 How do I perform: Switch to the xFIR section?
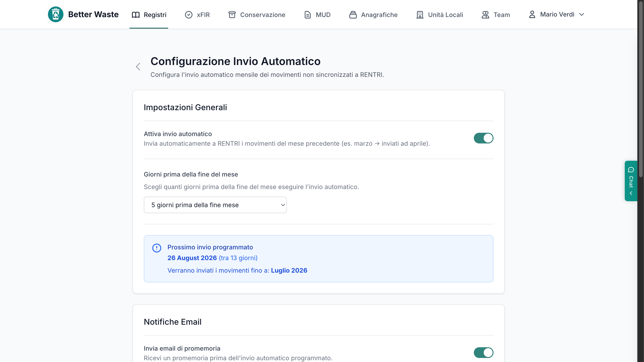pos(197,15)
